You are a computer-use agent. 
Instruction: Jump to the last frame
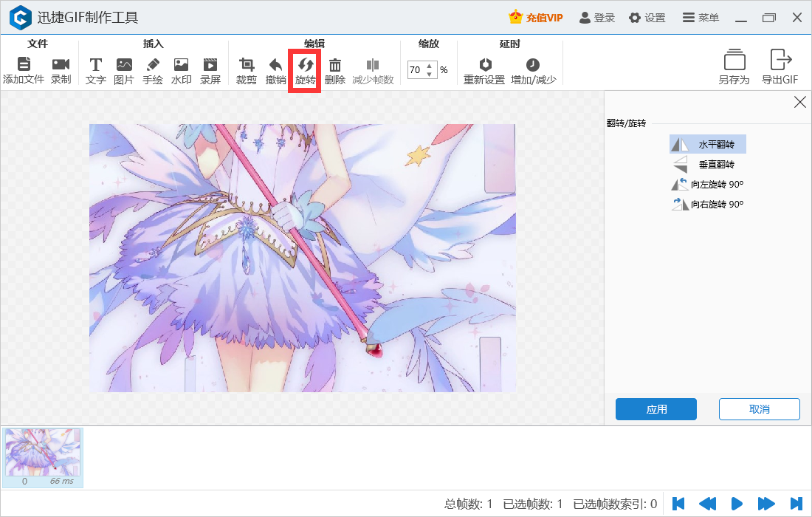click(x=796, y=504)
